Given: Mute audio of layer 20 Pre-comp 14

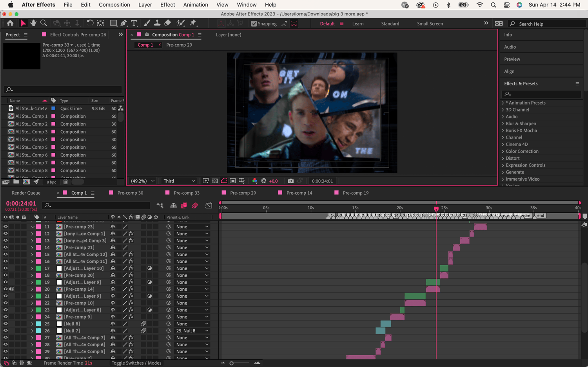Looking at the screenshot, I should 12,289.
